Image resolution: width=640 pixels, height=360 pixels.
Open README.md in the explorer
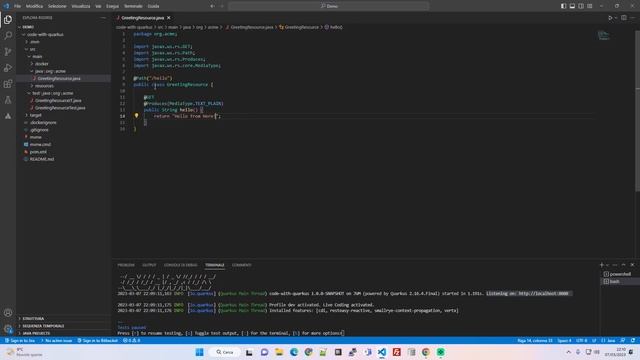pos(42,159)
